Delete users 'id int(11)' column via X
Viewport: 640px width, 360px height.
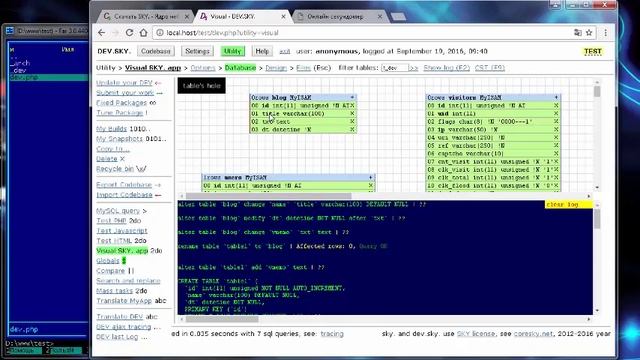[x=371, y=186]
